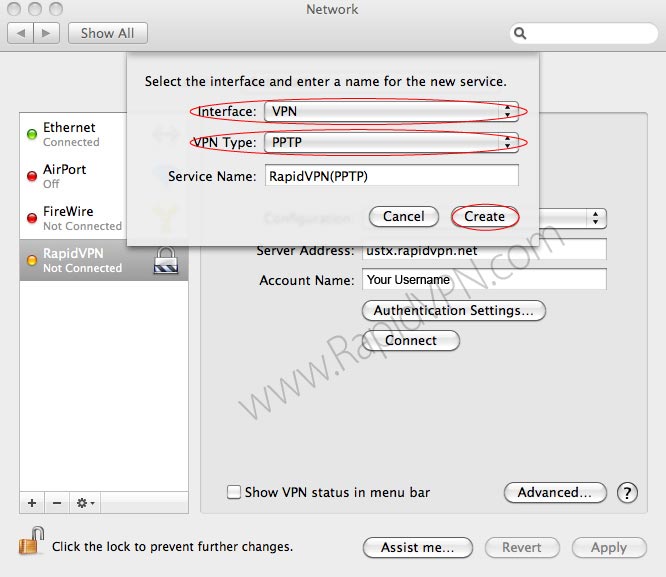Viewport: 666px width, 577px height.
Task: Click the Server Address field
Action: tap(484, 250)
